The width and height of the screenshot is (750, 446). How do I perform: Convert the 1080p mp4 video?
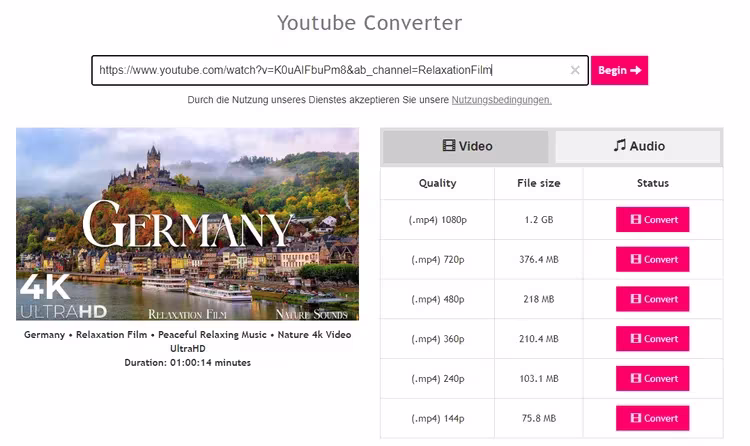coord(652,220)
